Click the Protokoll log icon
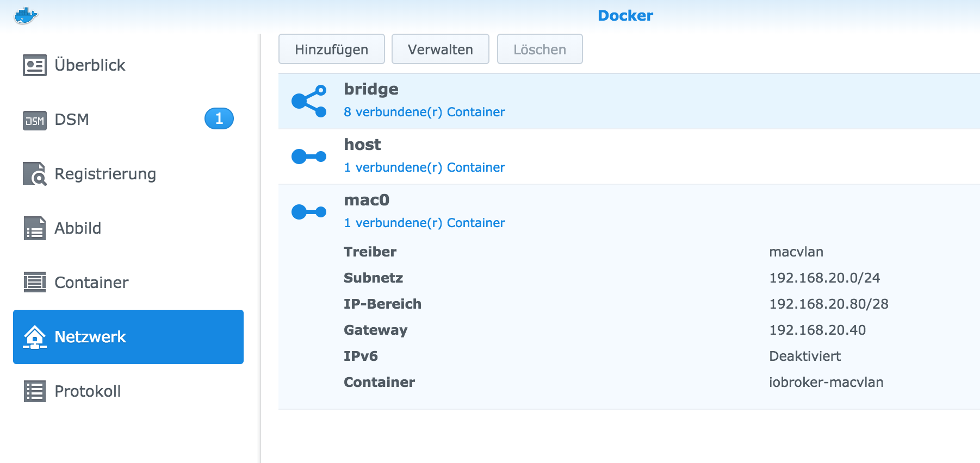The image size is (980, 463). tap(35, 391)
